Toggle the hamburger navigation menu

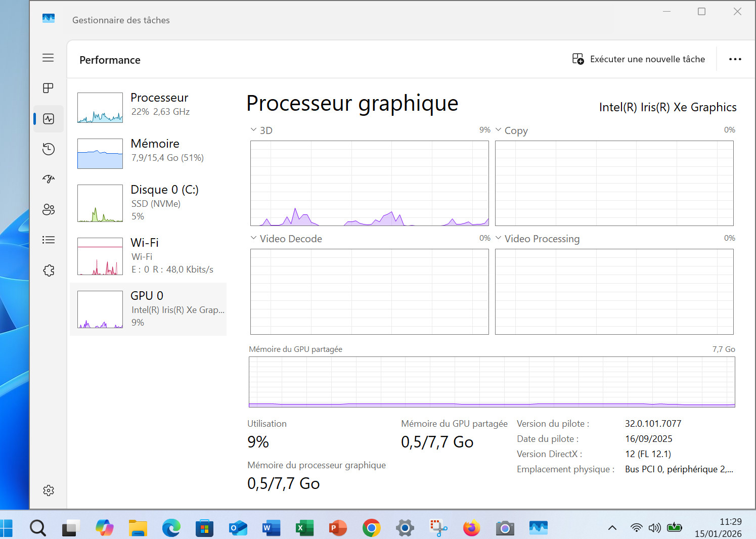(x=48, y=58)
